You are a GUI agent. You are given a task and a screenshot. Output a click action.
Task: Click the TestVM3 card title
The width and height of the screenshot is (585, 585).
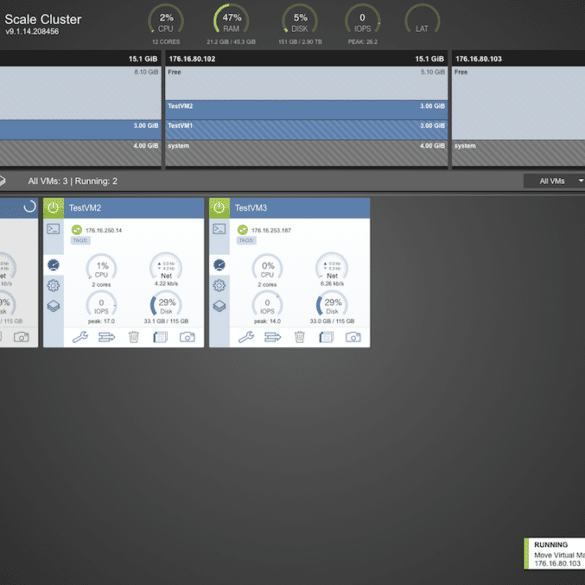click(x=251, y=208)
